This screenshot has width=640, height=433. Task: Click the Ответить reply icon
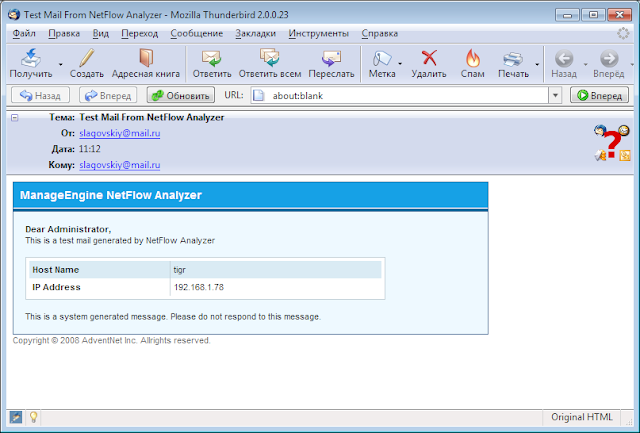point(211,58)
